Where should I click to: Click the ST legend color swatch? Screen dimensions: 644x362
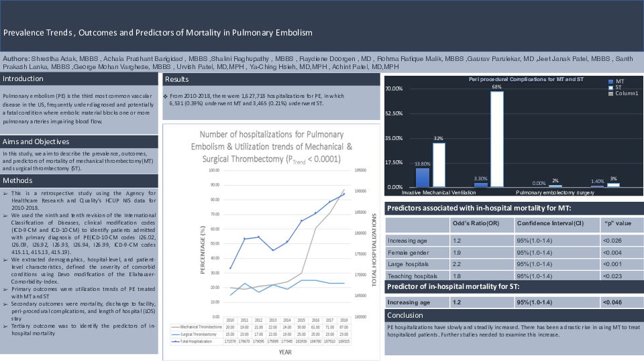(x=610, y=87)
